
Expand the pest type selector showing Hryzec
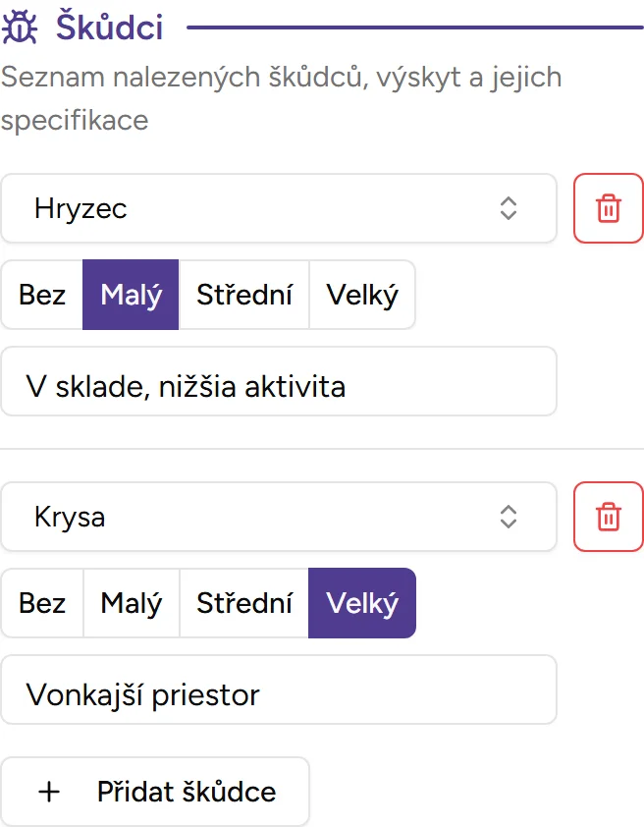[x=279, y=208]
